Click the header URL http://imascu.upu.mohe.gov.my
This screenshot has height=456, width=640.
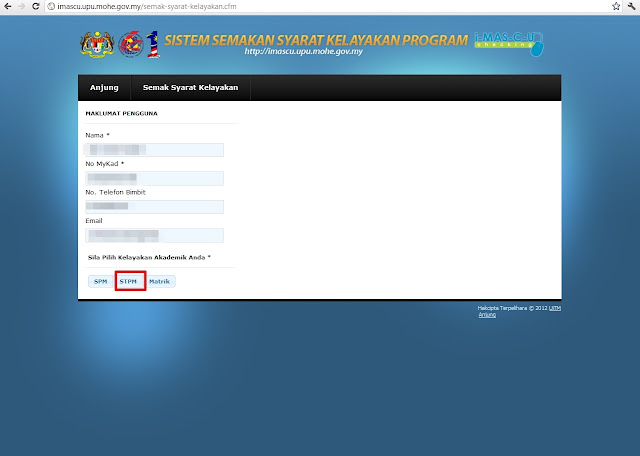pyautogui.click(x=304, y=51)
